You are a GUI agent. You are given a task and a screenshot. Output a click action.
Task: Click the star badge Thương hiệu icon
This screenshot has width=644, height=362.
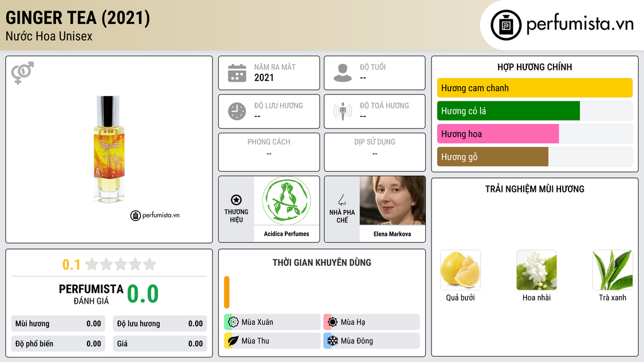tap(236, 200)
